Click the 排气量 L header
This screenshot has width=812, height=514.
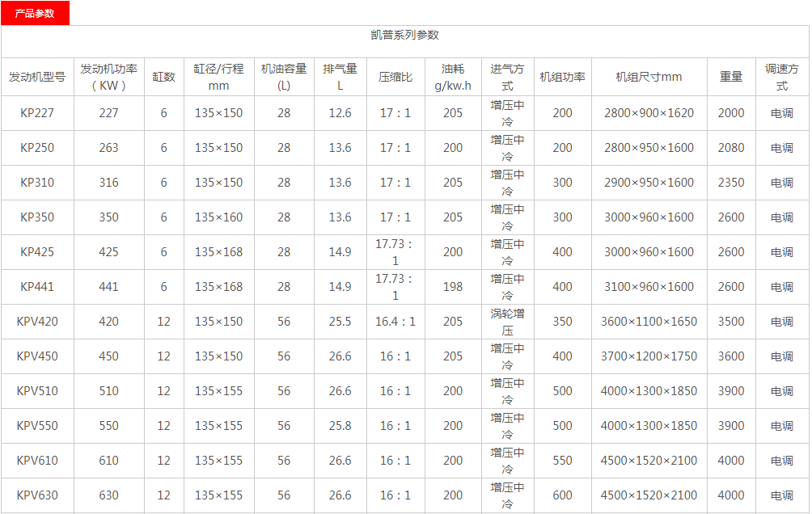coord(340,77)
